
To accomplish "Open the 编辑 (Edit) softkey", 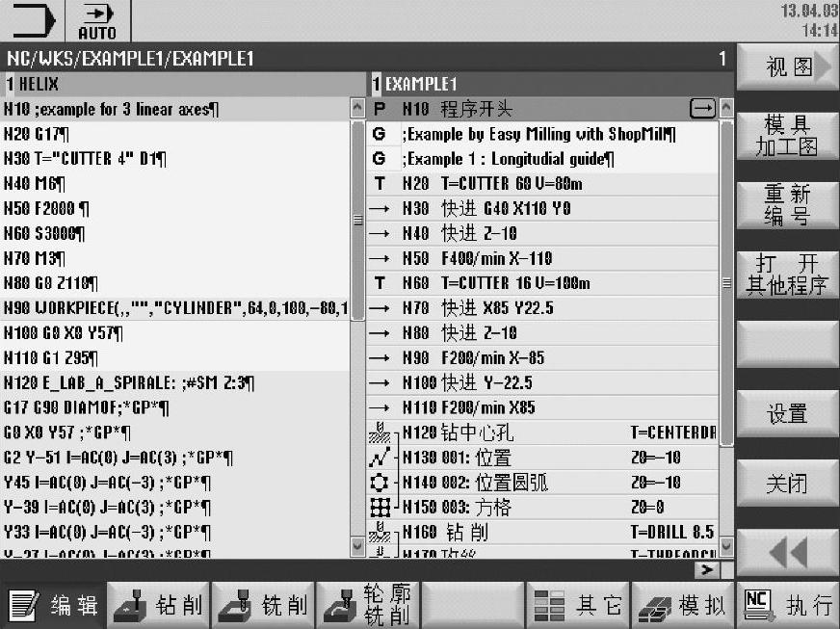I will [54, 605].
